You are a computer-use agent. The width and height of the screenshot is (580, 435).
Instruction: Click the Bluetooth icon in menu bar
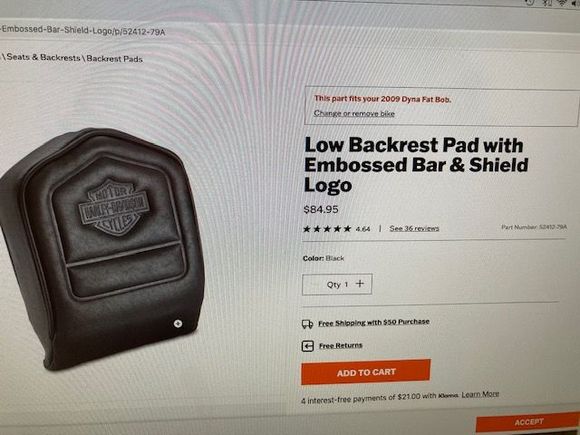[546, 3]
